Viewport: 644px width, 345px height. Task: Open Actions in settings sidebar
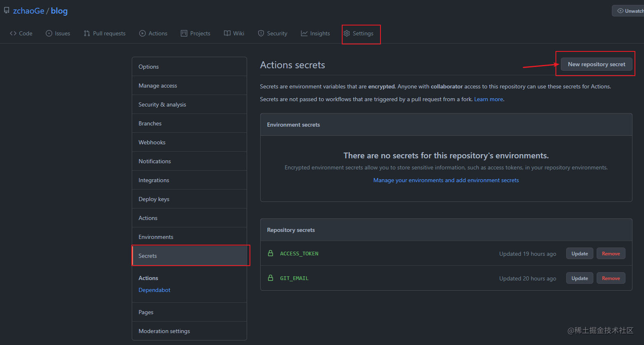(189, 218)
